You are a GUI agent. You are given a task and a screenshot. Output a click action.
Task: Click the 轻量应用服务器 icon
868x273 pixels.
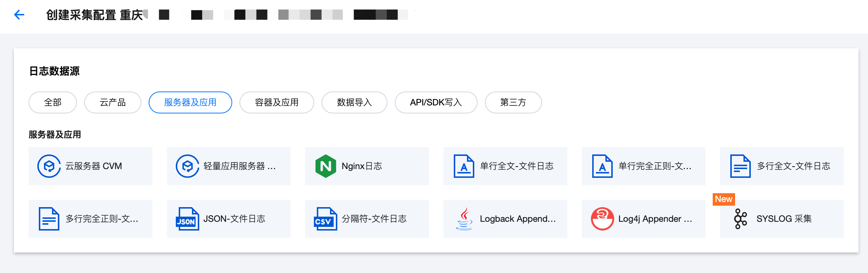coord(187,166)
